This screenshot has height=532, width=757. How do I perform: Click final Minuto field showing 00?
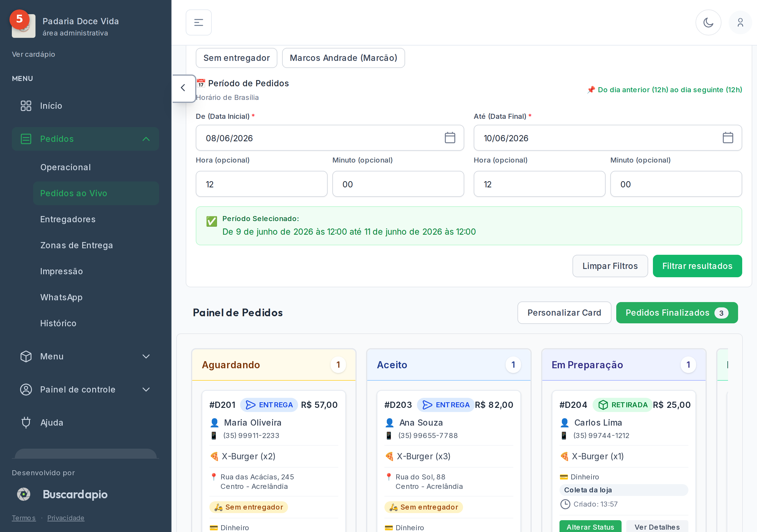[x=676, y=184]
